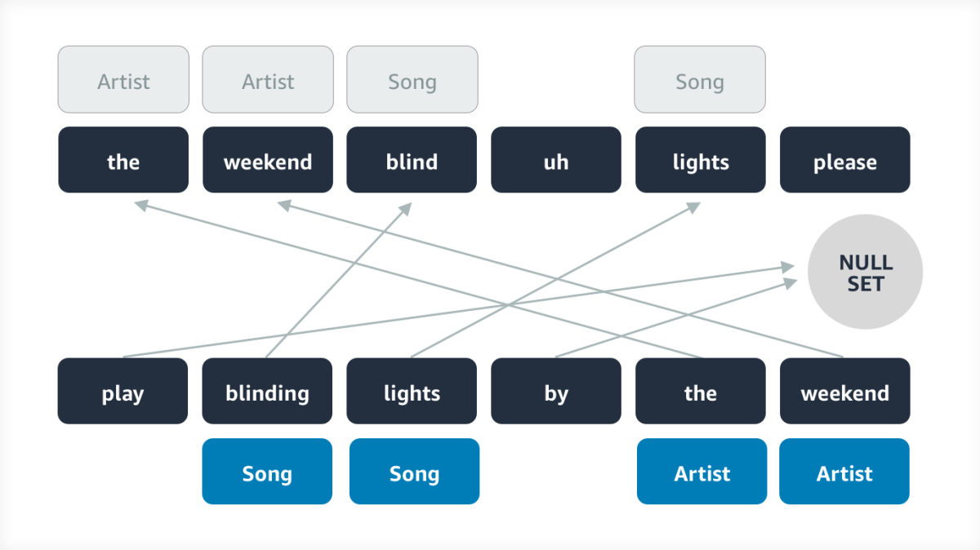
Task: Select the top-row "the" word box
Action: 122,160
